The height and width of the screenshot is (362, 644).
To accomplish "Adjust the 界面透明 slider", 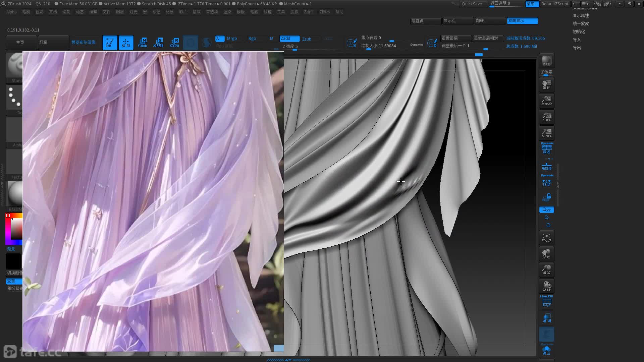I will click(506, 4).
